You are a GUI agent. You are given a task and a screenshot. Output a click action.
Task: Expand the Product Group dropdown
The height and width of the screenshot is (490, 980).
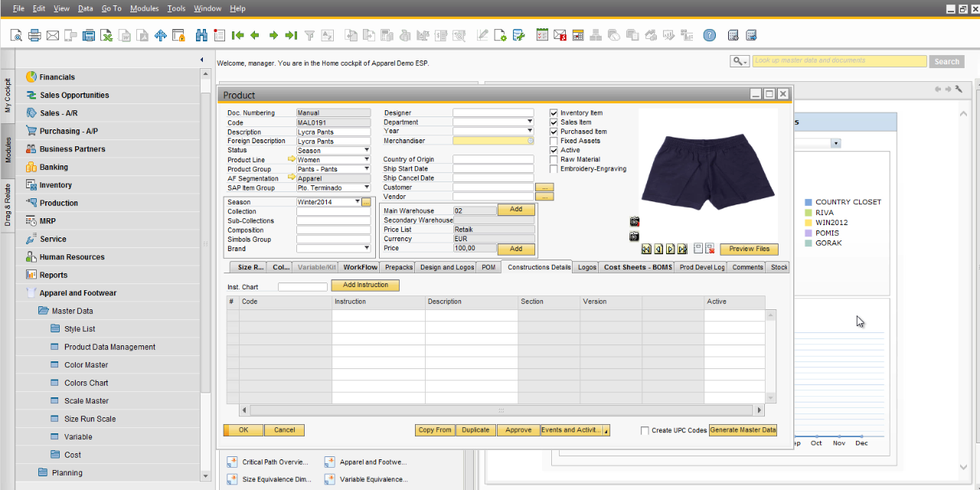click(x=367, y=169)
